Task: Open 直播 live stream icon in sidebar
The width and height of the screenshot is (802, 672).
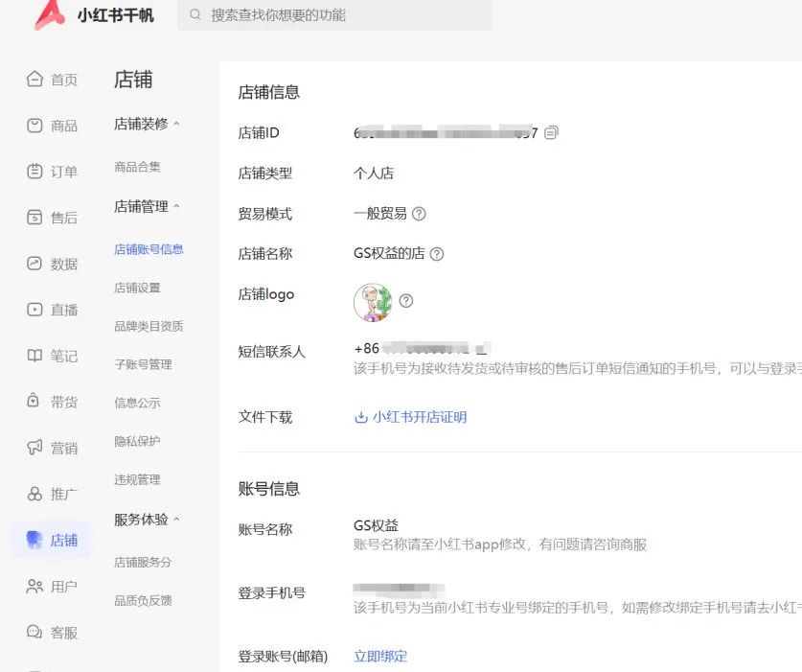Action: pyautogui.click(x=35, y=310)
